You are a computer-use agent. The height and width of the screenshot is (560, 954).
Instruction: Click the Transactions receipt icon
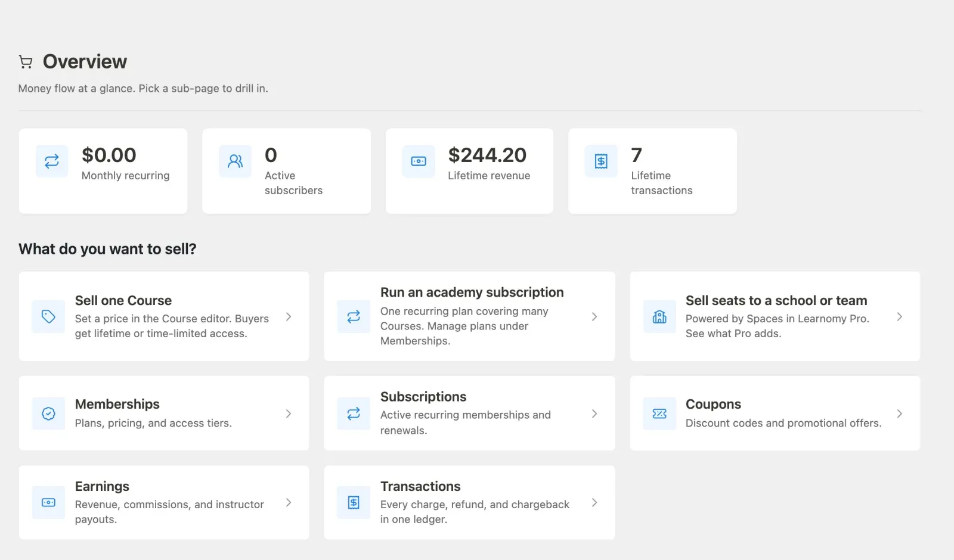354,502
